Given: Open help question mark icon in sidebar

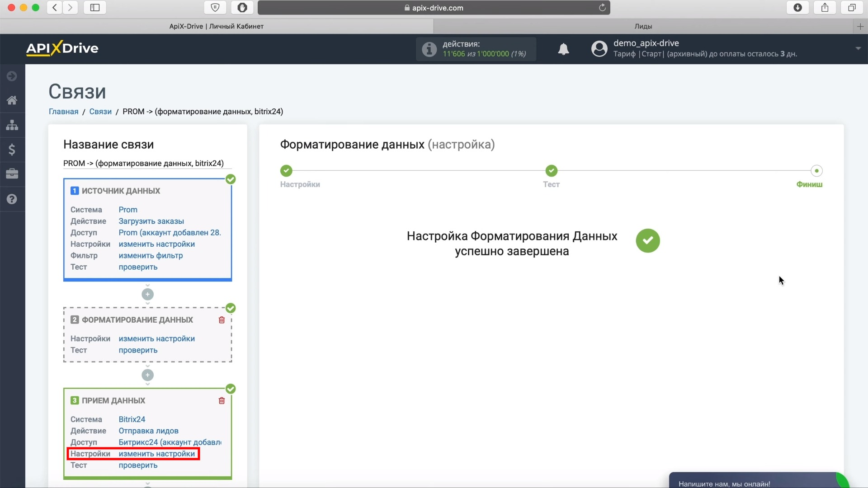Looking at the screenshot, I should pos(12,199).
